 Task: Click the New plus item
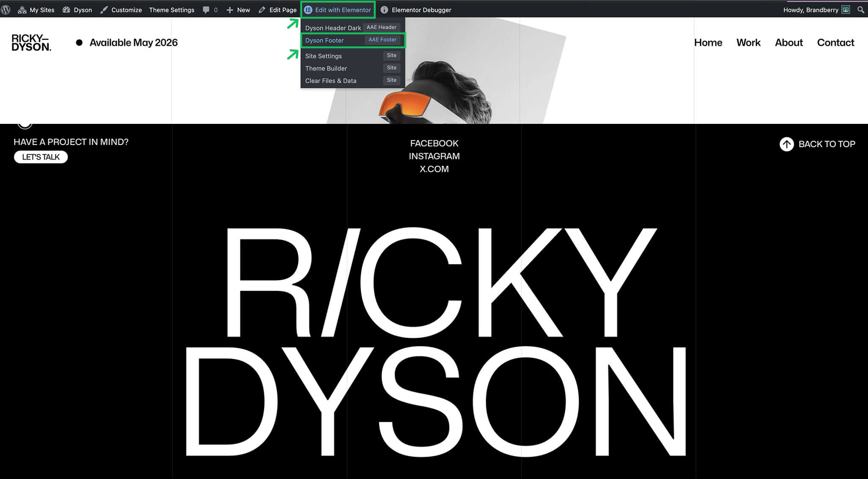238,10
